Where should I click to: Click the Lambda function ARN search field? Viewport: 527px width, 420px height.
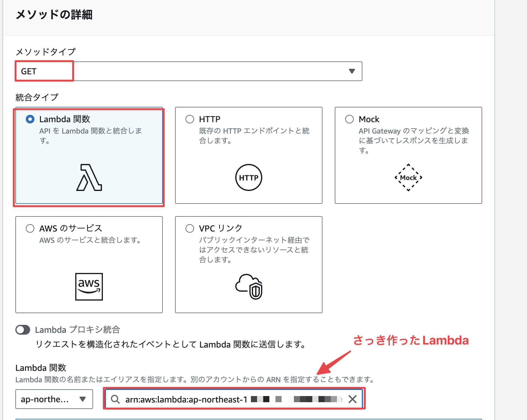(x=234, y=399)
